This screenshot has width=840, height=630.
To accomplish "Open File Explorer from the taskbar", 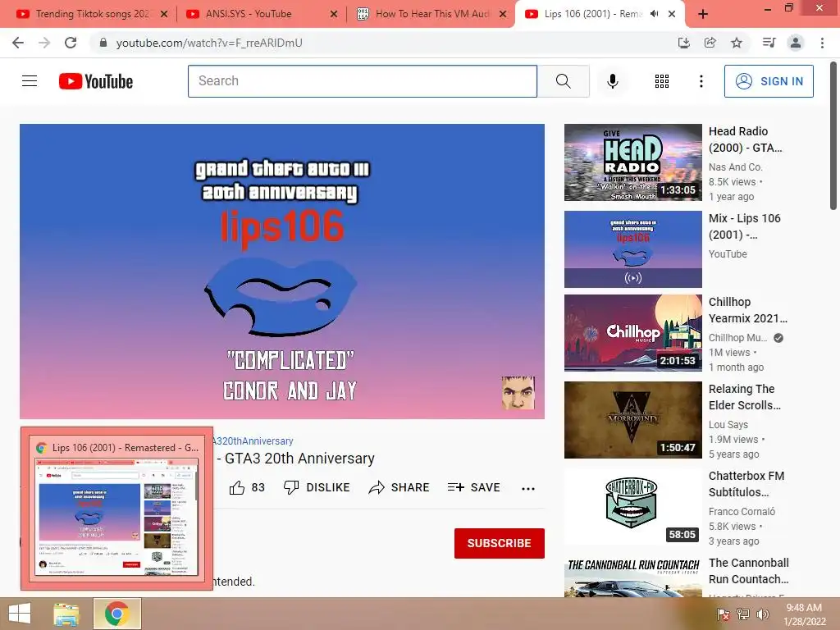I will click(x=66, y=614).
